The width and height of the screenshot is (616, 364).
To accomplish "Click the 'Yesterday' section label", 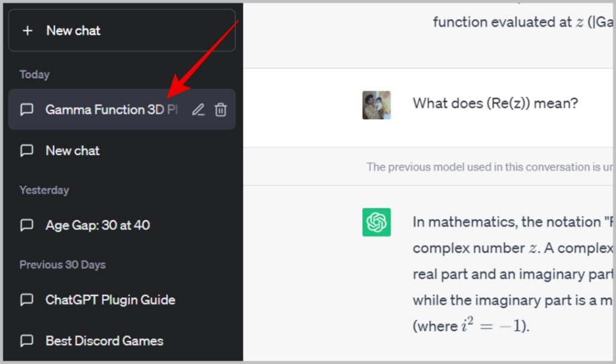I will [x=44, y=190].
